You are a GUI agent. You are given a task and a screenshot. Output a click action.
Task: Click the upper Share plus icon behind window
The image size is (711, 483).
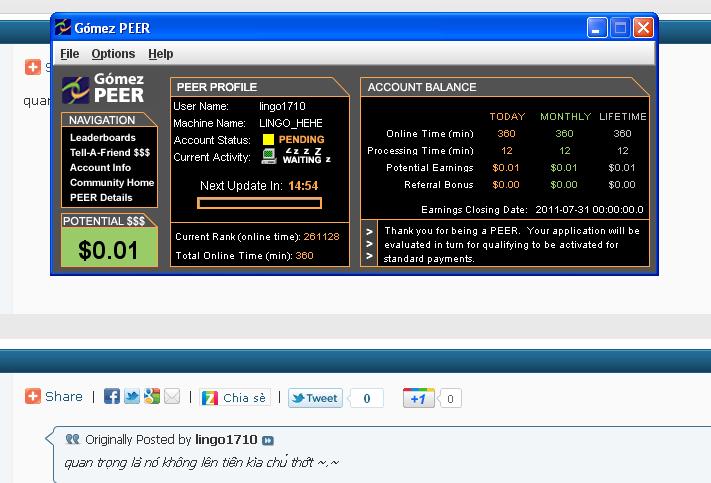coord(33,67)
